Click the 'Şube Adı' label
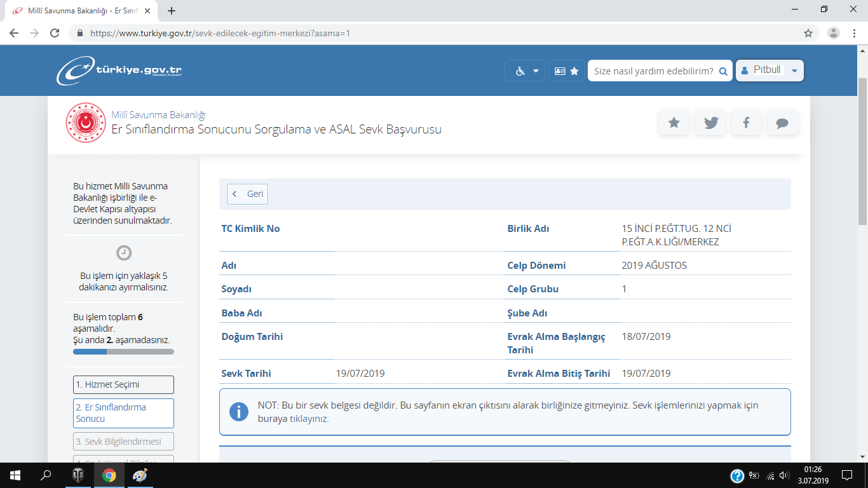The height and width of the screenshot is (488, 868). (527, 313)
